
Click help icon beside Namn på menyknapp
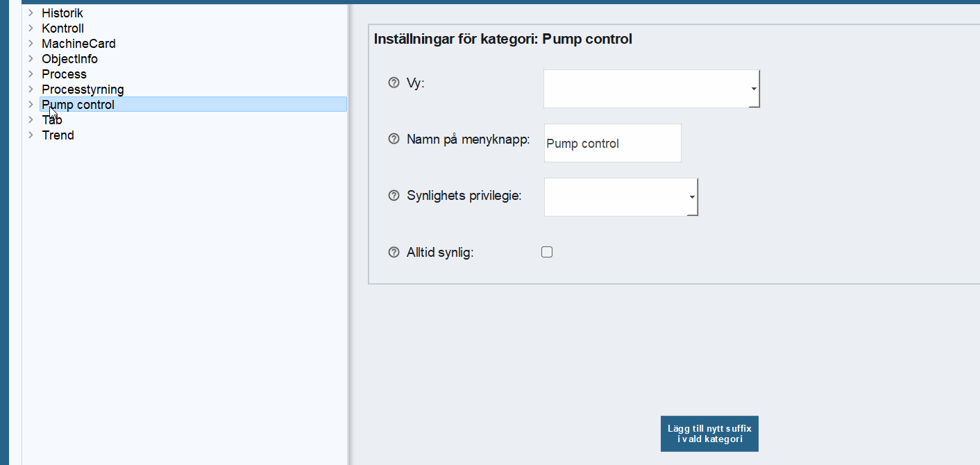point(394,139)
